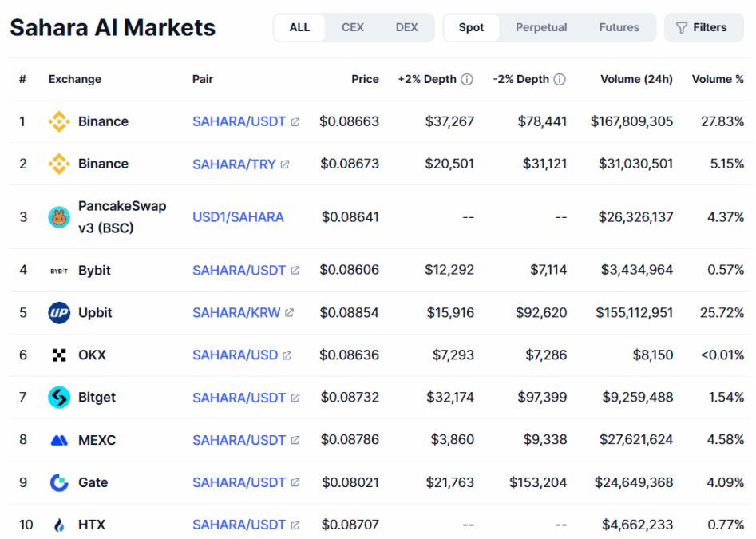Viewport: 756px width, 539px height.
Task: Click the external link icon next to SAHARA/KRW
Action: tap(289, 313)
